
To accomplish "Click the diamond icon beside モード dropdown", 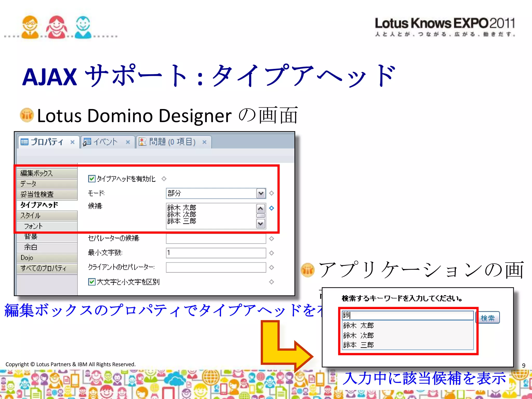I will pyautogui.click(x=271, y=193).
